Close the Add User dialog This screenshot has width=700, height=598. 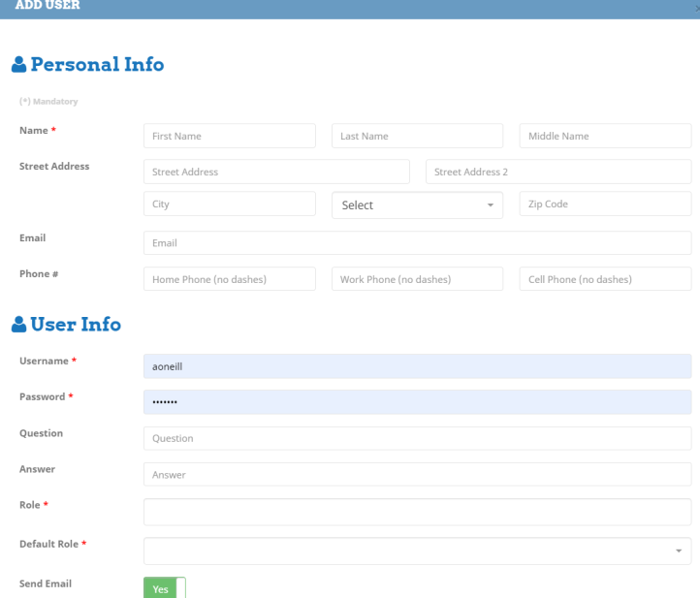(695, 7)
